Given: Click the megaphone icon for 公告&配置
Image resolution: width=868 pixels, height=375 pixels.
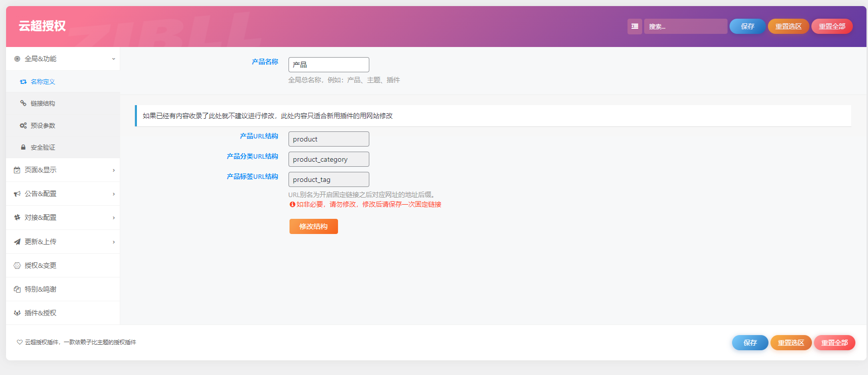Looking at the screenshot, I should click(17, 194).
